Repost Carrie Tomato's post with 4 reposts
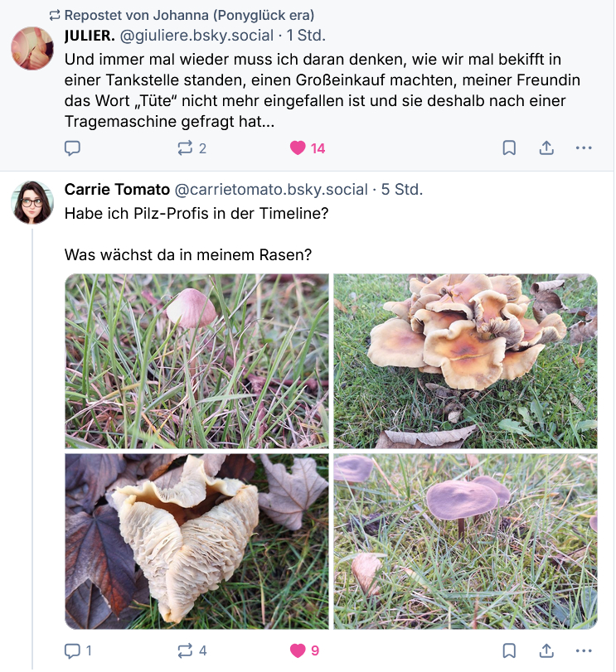The height and width of the screenshot is (672, 616). [185, 651]
